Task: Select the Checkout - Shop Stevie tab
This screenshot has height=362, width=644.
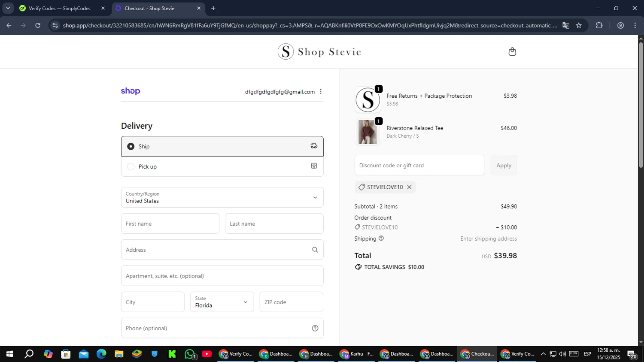Action: click(x=149, y=8)
